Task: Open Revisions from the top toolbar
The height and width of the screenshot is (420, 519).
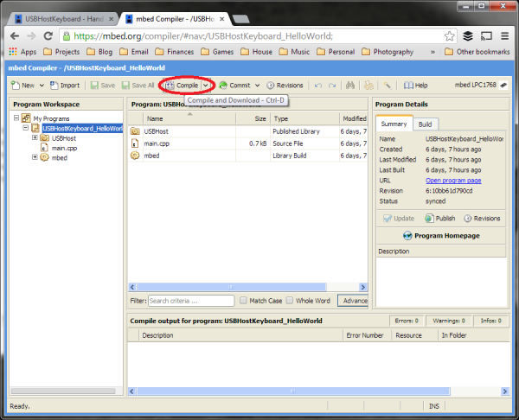Action: click(x=285, y=86)
